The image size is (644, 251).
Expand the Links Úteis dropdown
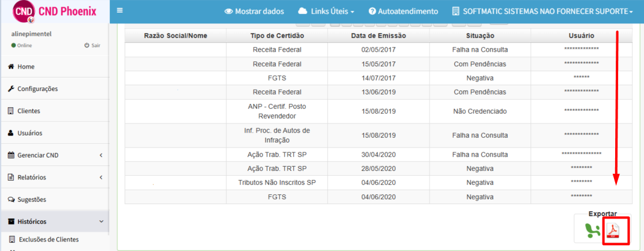coord(326,11)
